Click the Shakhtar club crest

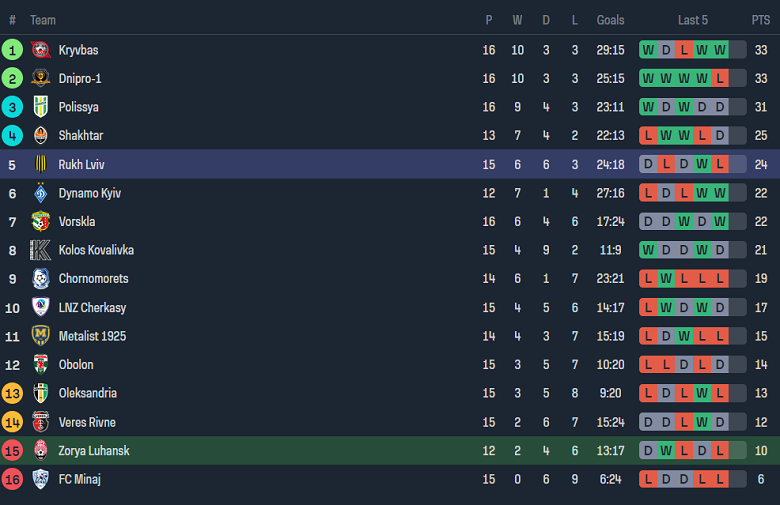(x=41, y=136)
